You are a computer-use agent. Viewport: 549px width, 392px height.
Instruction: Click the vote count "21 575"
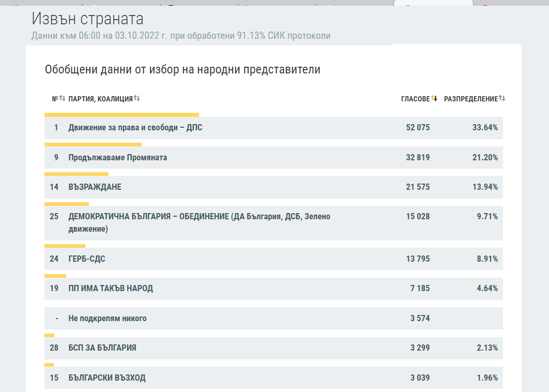[418, 187]
